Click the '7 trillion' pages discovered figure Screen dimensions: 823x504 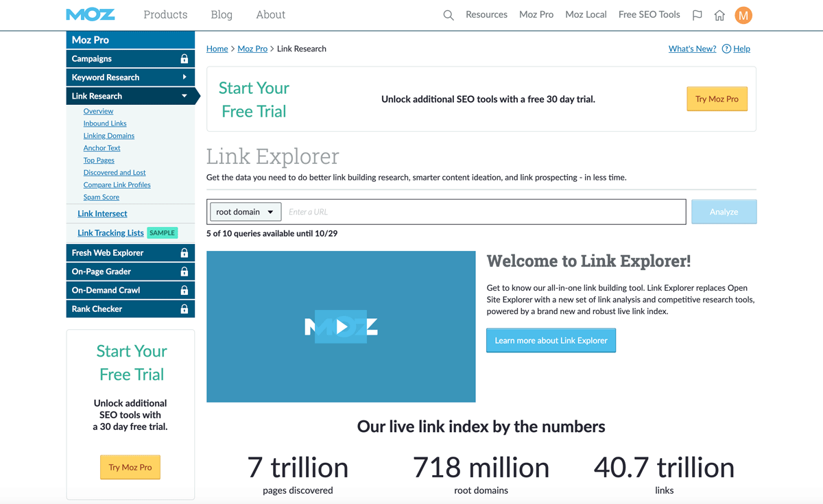click(x=298, y=468)
